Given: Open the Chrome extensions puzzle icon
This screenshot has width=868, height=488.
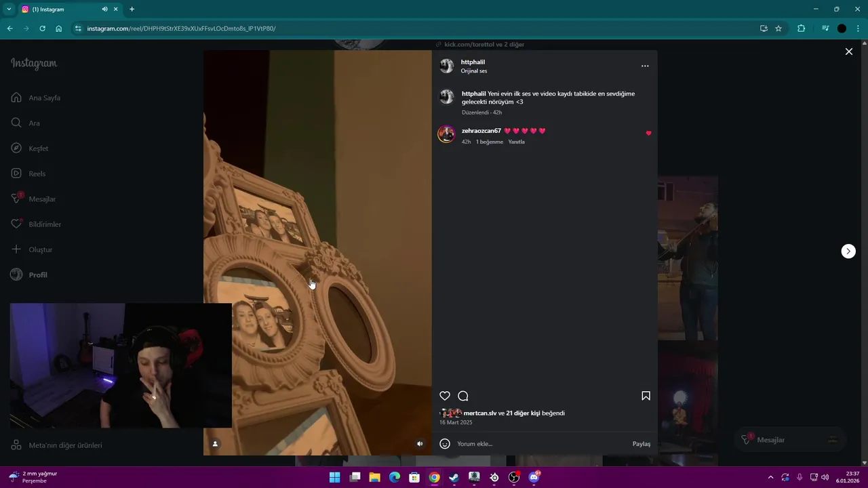Looking at the screenshot, I should coord(801,28).
